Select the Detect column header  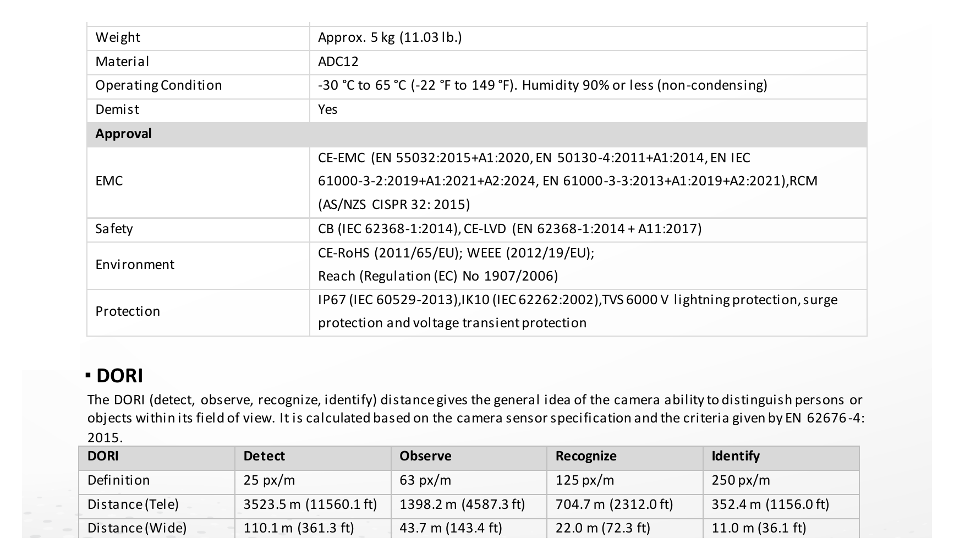point(264,456)
